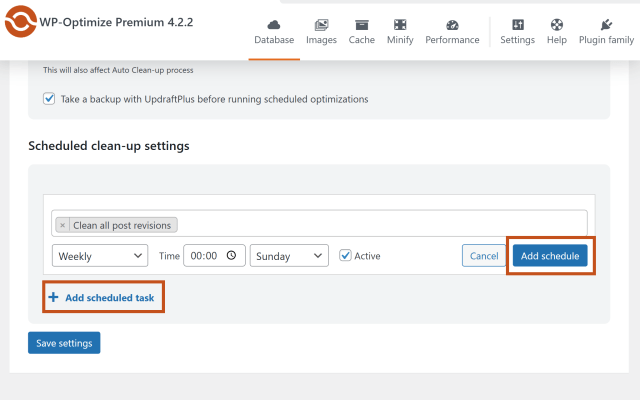Image resolution: width=640 pixels, height=400 pixels.
Task: Click the clock icon in Time field
Action: click(231, 256)
